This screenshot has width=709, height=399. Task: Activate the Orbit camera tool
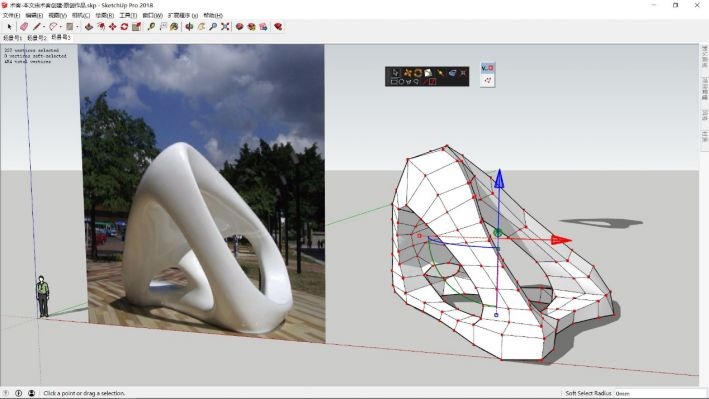[x=189, y=27]
